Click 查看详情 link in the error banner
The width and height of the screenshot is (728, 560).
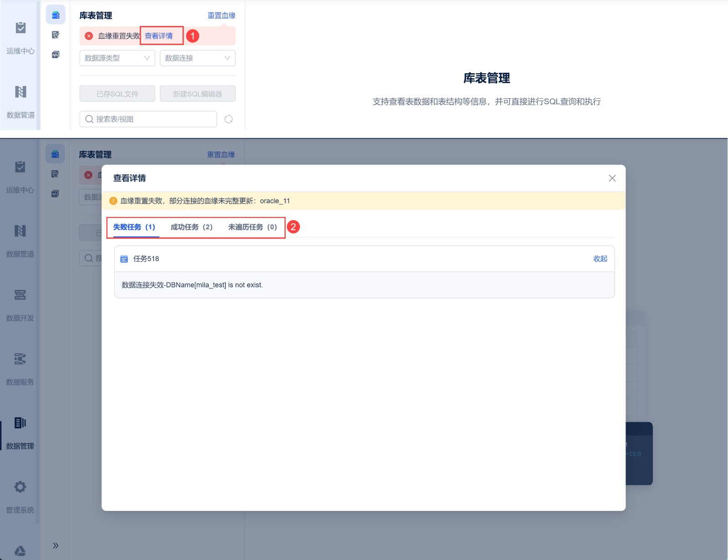[x=158, y=36]
